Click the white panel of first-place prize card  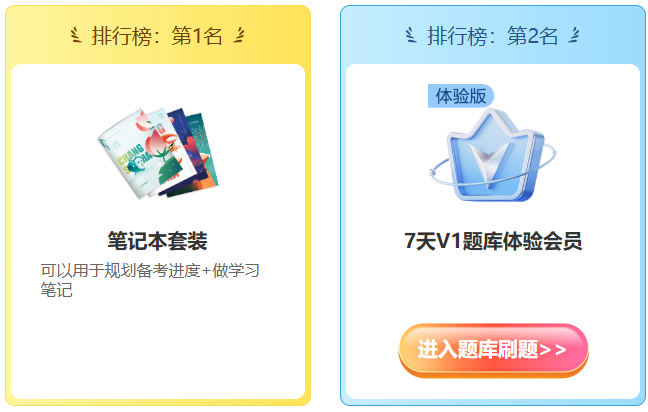point(158,231)
